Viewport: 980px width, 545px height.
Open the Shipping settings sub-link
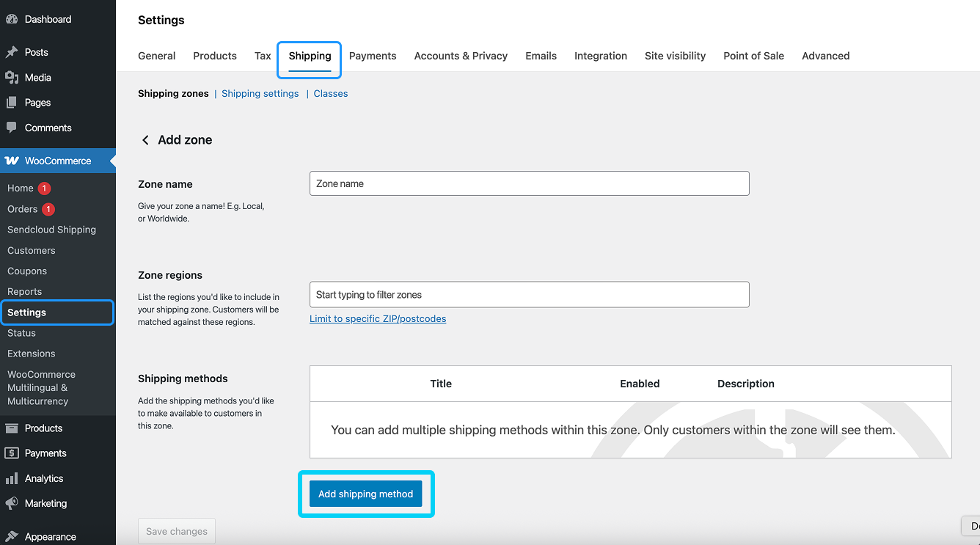pos(260,93)
